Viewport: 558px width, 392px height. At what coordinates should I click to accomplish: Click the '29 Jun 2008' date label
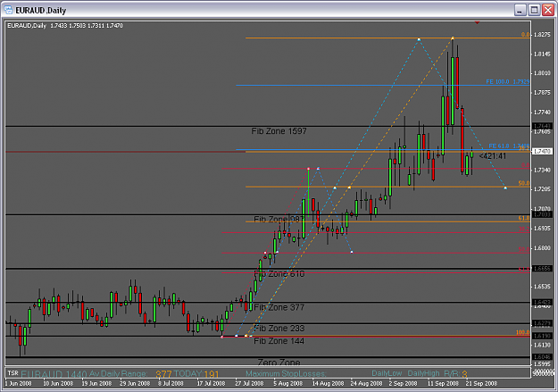click(x=135, y=384)
